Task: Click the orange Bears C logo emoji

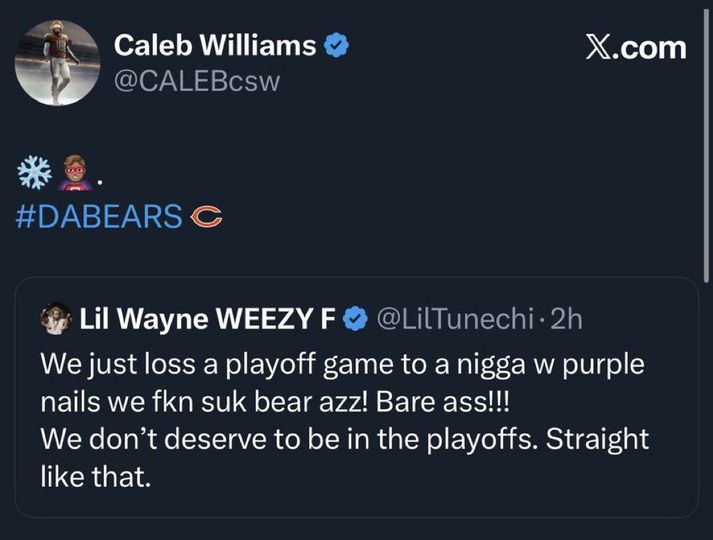Action: click(205, 215)
